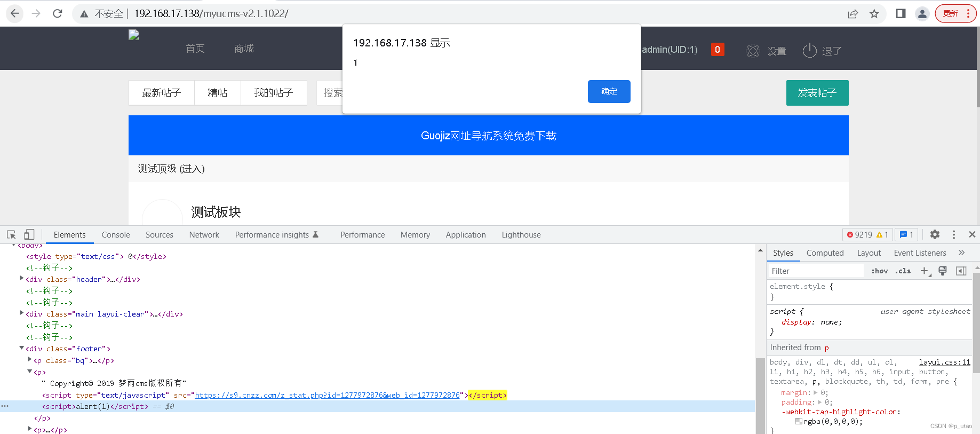The image size is (980, 434).
Task: Switch to the Console tab
Action: 116,235
